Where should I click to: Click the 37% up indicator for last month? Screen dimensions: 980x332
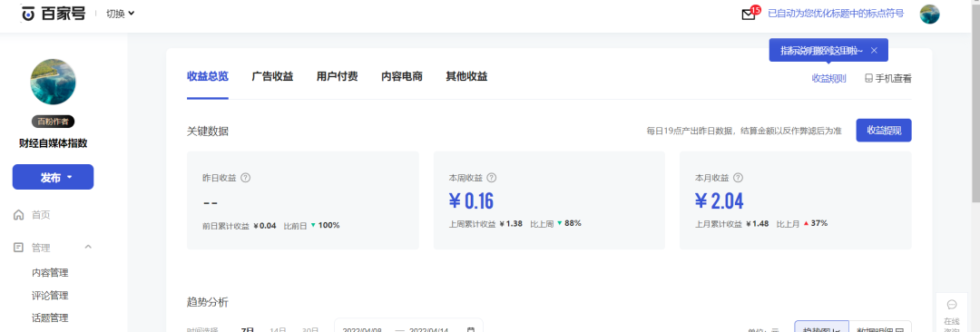point(815,223)
